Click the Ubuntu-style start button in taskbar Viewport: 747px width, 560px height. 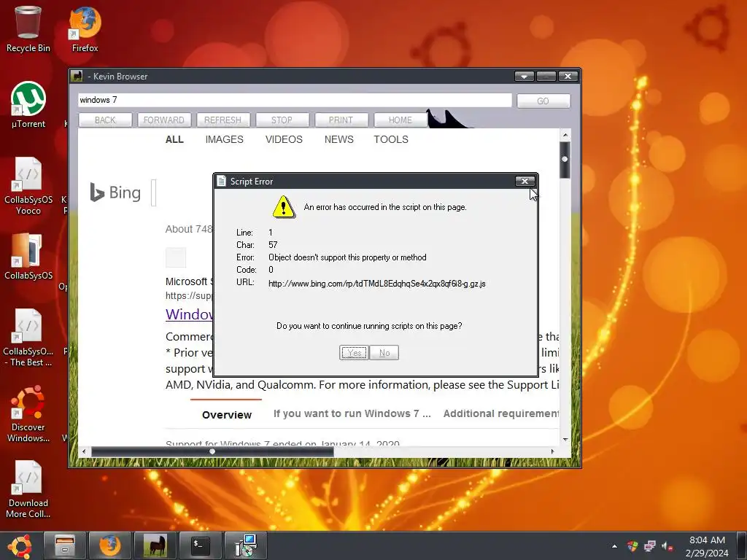(x=20, y=545)
